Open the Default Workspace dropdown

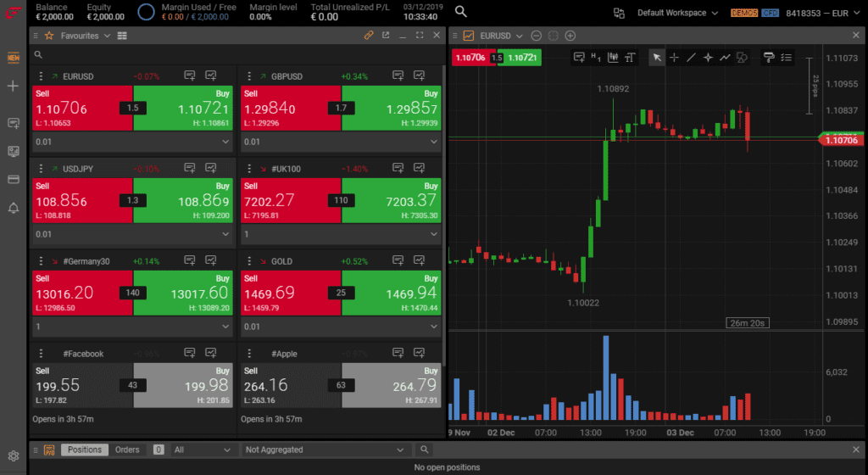[x=677, y=13]
